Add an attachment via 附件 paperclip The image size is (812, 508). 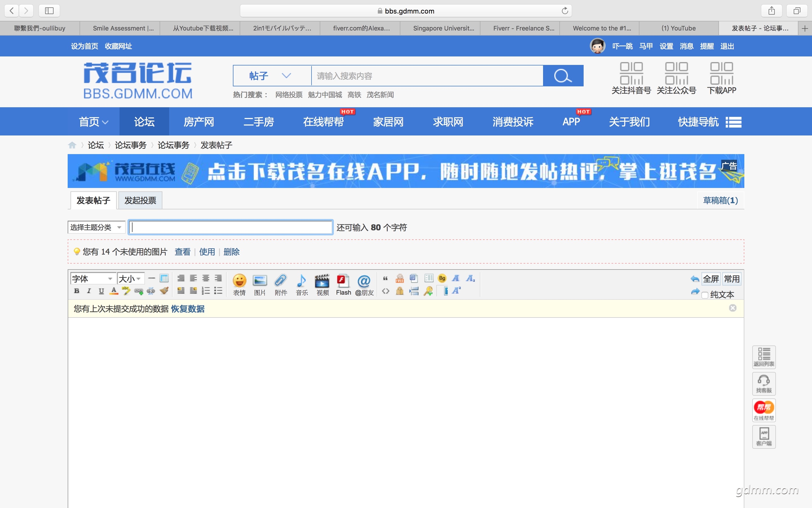281,284
